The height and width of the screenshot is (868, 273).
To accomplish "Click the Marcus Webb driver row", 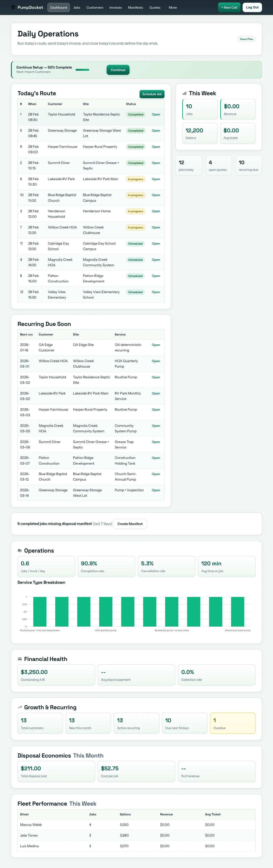I will [x=136, y=824].
